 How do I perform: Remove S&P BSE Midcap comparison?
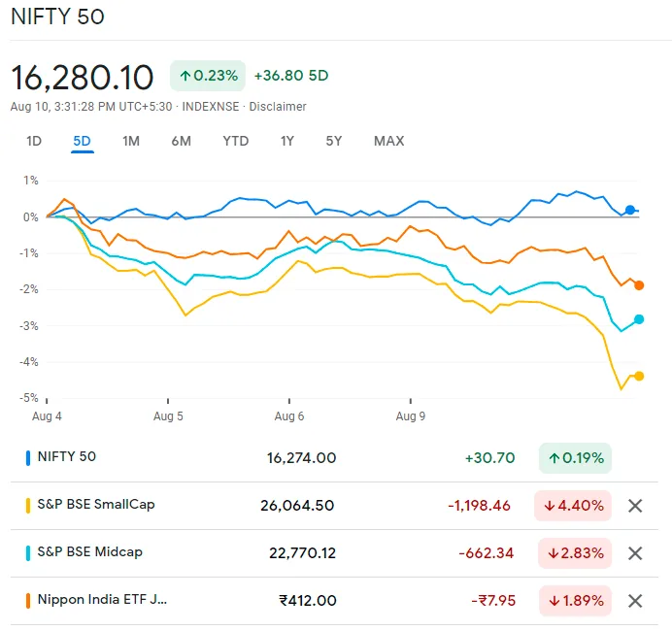click(635, 553)
